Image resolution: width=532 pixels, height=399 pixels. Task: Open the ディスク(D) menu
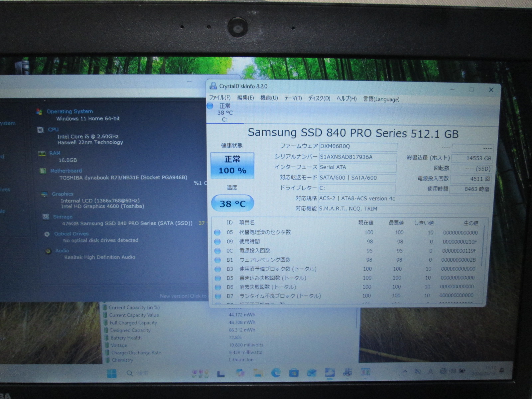(x=319, y=98)
